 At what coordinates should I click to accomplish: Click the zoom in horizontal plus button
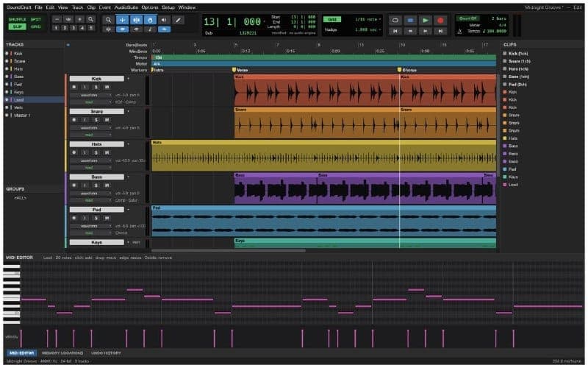[79, 20]
